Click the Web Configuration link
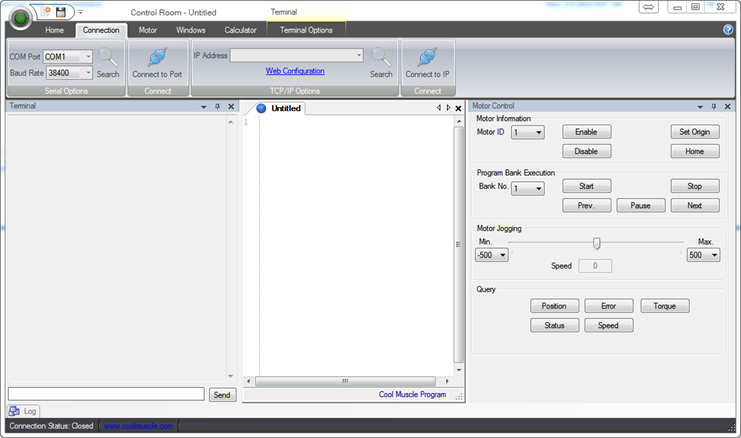The width and height of the screenshot is (741, 438). click(295, 71)
